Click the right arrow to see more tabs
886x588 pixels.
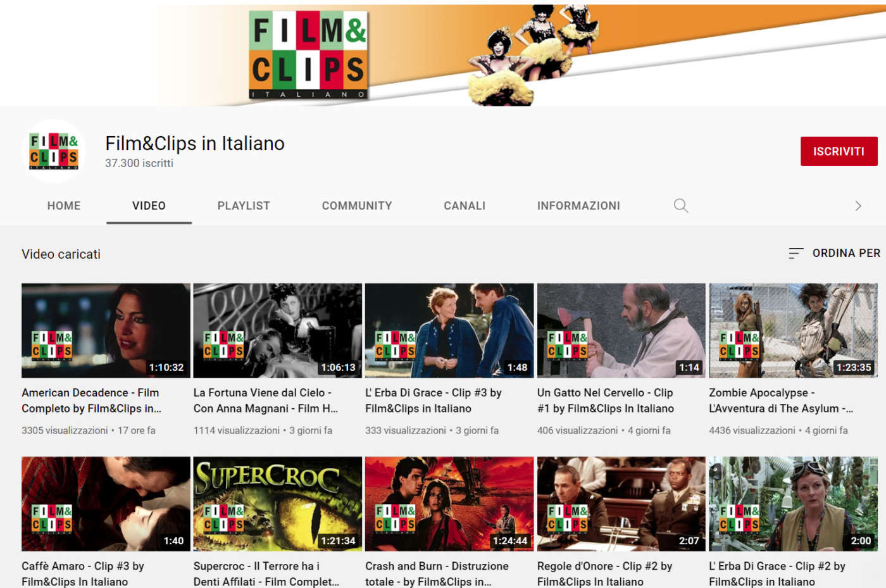pos(858,206)
